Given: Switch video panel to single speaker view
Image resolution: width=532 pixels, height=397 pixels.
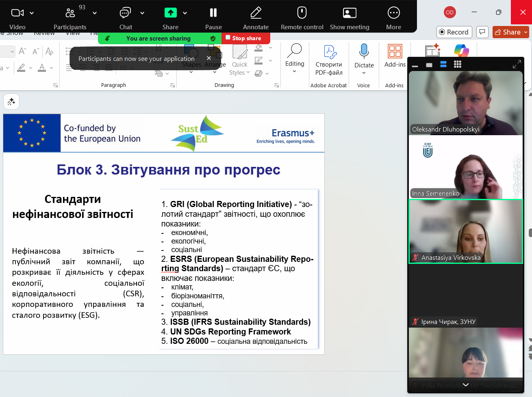Looking at the screenshot, I should (x=429, y=65).
